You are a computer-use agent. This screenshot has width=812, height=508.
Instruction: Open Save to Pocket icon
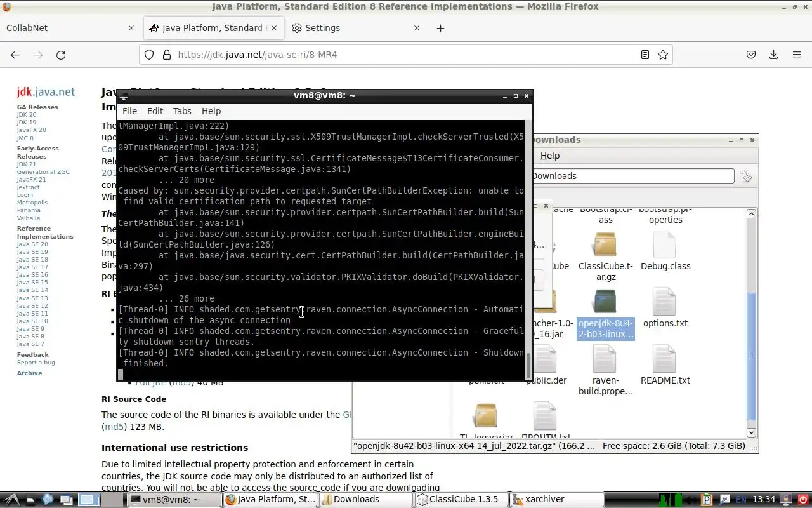coord(751,55)
